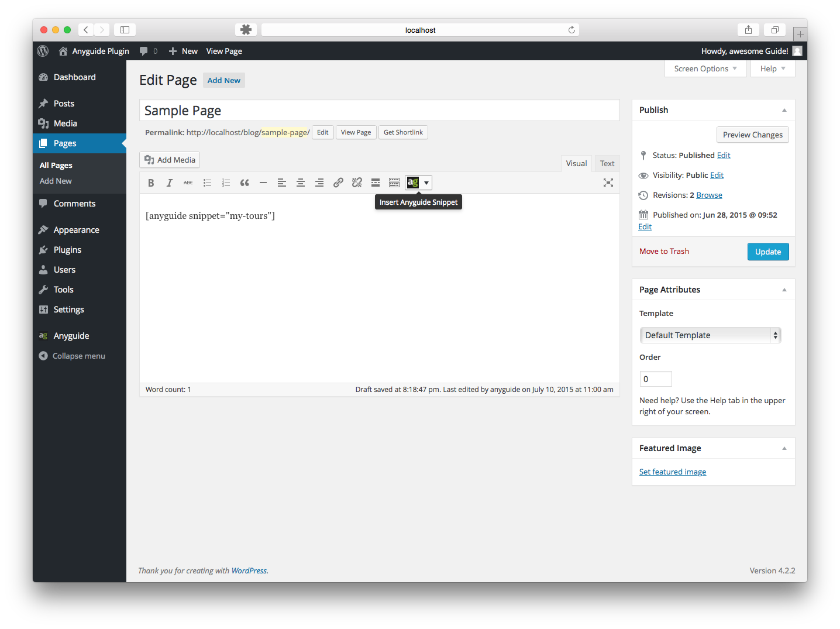
Task: Collapse the Featured Image panel
Action: click(784, 448)
